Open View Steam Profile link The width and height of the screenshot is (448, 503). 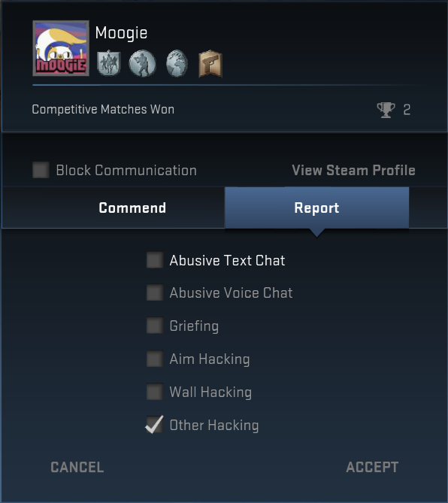coord(353,171)
